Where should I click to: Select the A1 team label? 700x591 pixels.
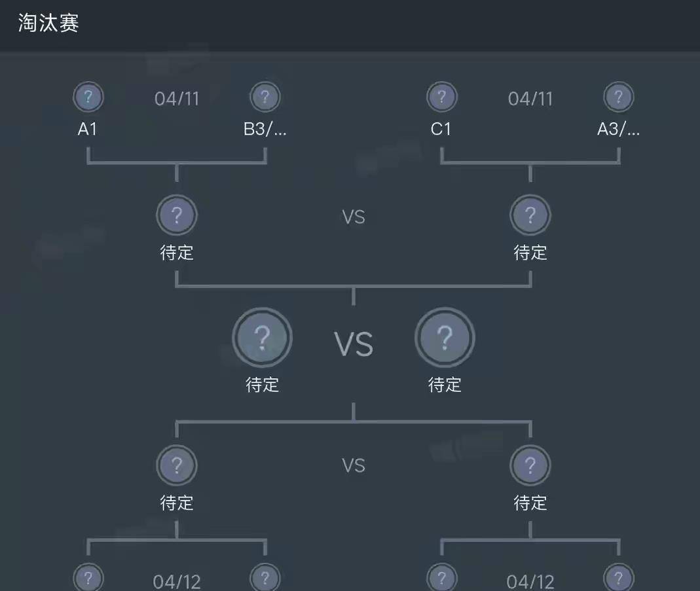[x=88, y=130]
